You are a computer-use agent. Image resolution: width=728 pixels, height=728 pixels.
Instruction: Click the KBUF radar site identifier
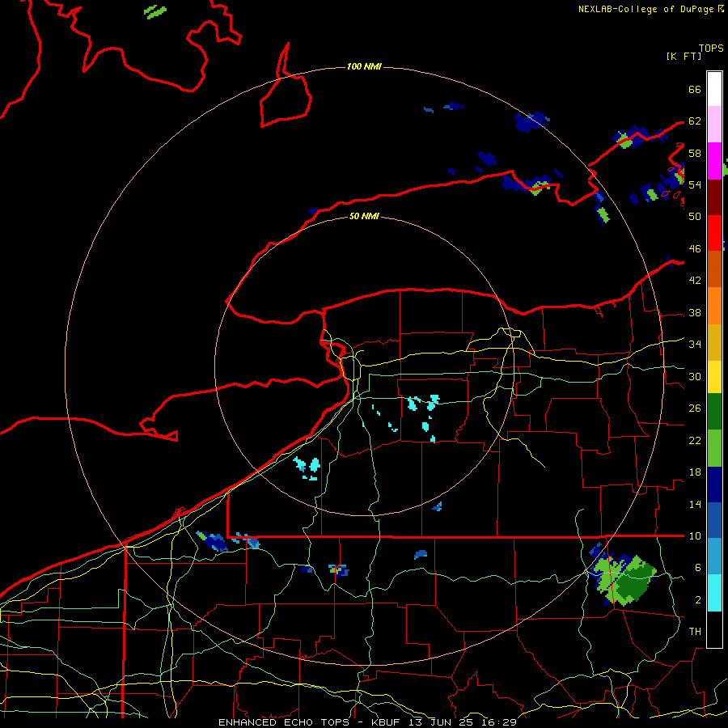387,722
